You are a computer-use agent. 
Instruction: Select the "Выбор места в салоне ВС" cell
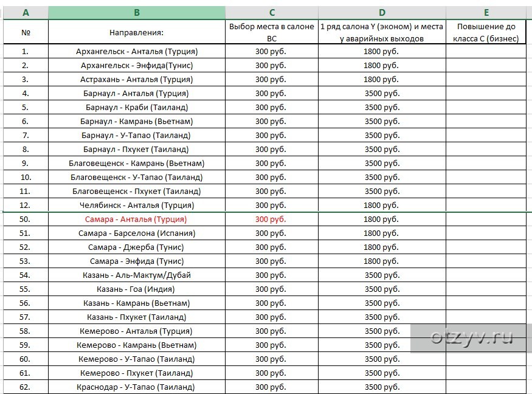[271, 32]
